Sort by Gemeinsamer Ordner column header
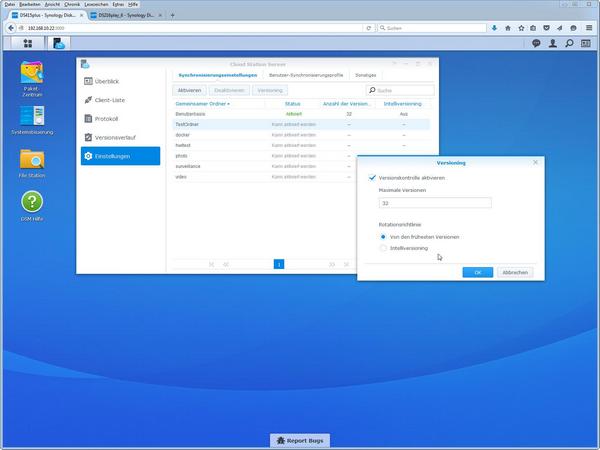The width and height of the screenshot is (600, 450). 218,104
